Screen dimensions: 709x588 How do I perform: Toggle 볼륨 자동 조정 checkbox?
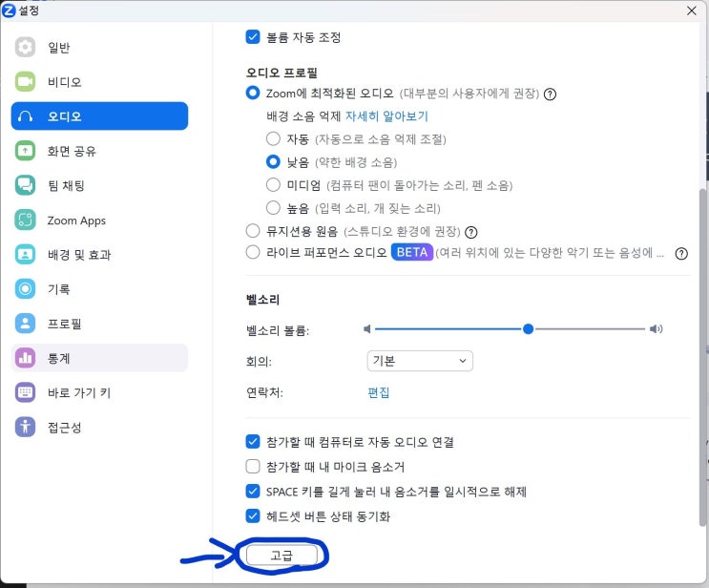(x=253, y=36)
